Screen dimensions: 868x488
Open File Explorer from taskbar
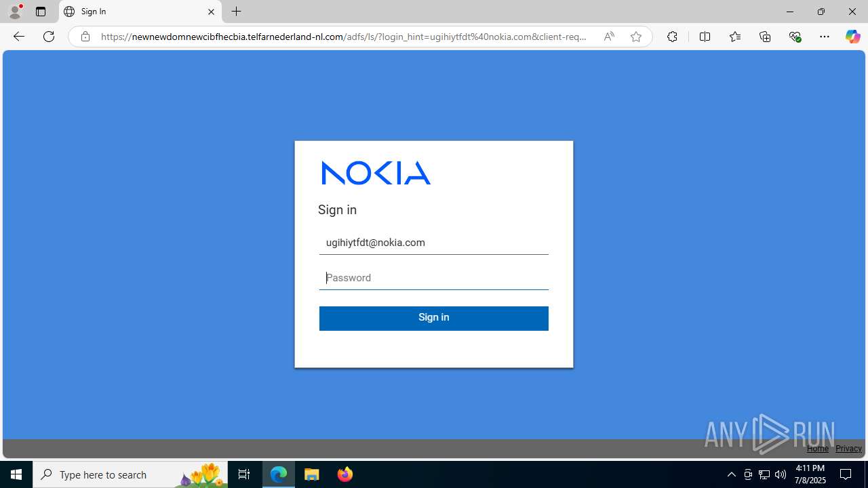coord(312,474)
